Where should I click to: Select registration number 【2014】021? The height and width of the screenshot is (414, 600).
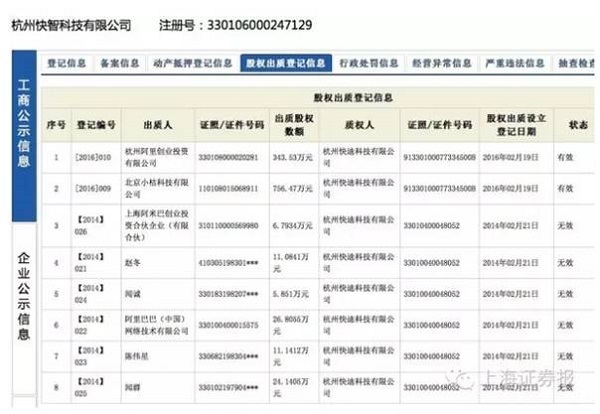coord(90,263)
